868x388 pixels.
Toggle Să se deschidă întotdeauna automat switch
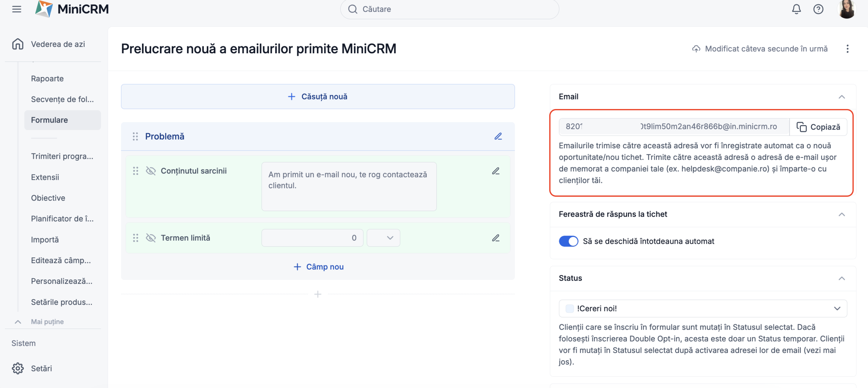coord(568,241)
